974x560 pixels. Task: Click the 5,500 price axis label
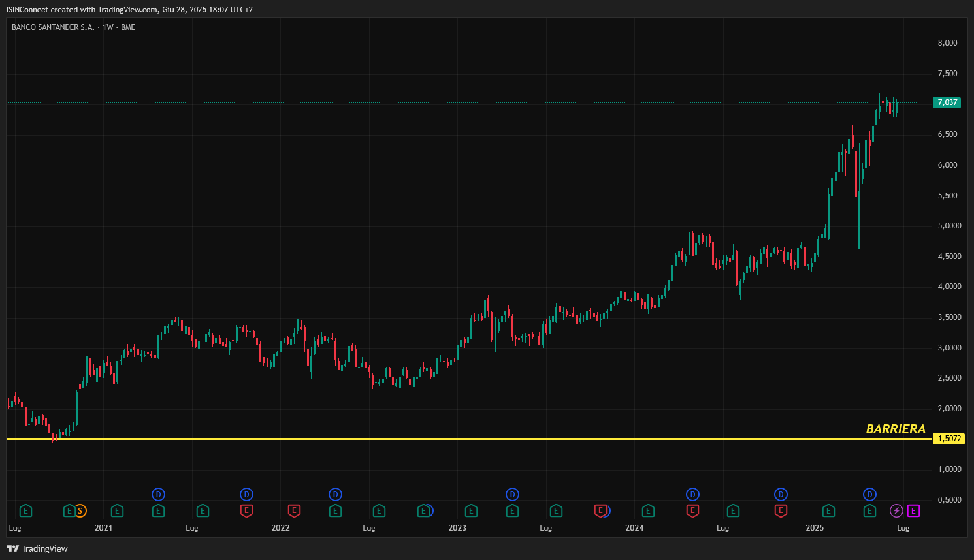pyautogui.click(x=947, y=196)
